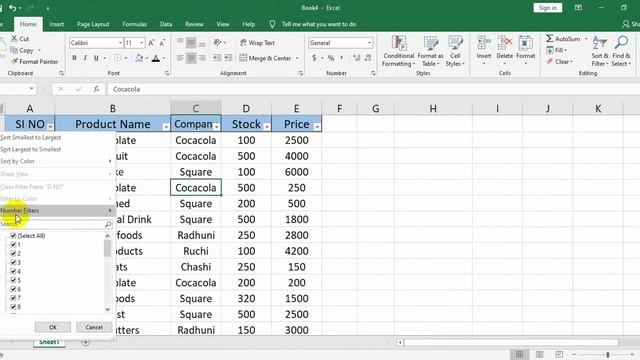The image size is (640, 360).
Task: Open the Product Name filter dropdown
Action: 166,127
